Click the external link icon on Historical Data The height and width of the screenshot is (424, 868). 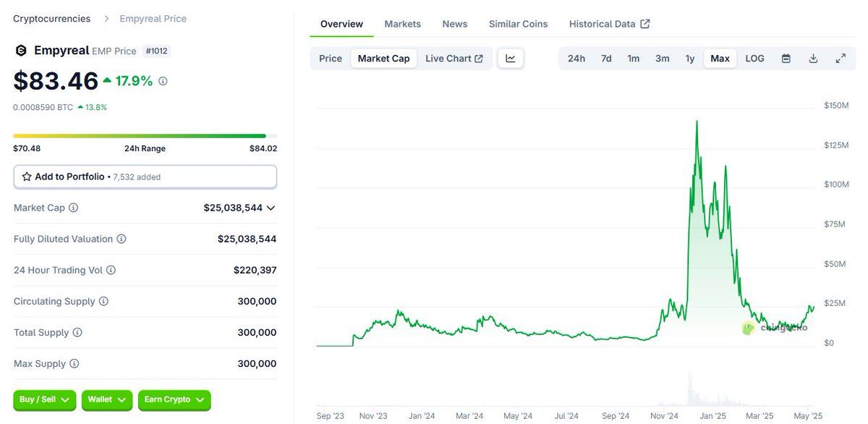tap(645, 24)
